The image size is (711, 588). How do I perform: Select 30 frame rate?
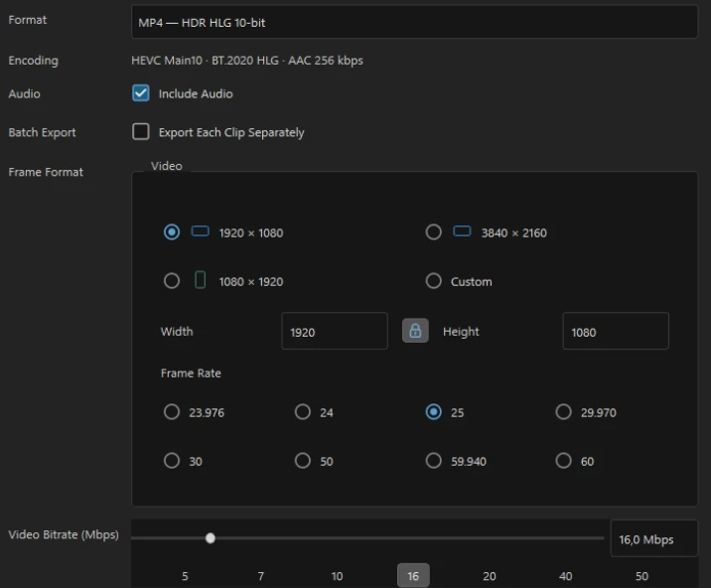(x=172, y=461)
